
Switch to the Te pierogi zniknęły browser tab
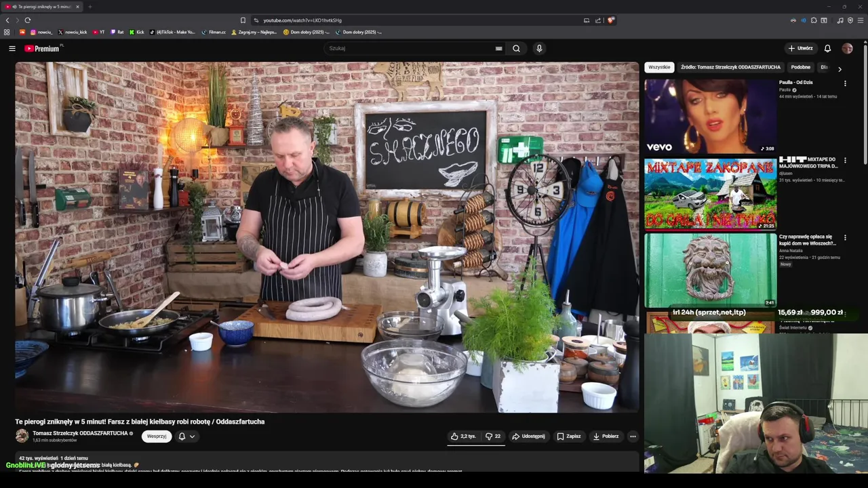(41, 7)
